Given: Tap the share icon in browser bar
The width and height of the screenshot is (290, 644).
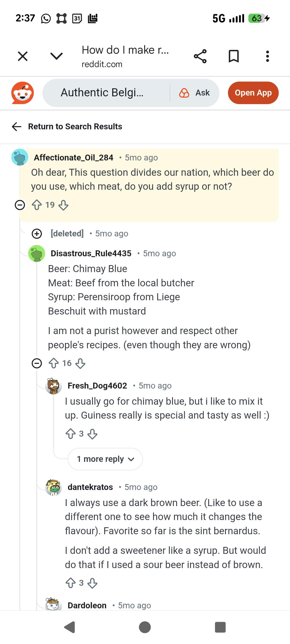Looking at the screenshot, I should (x=200, y=56).
